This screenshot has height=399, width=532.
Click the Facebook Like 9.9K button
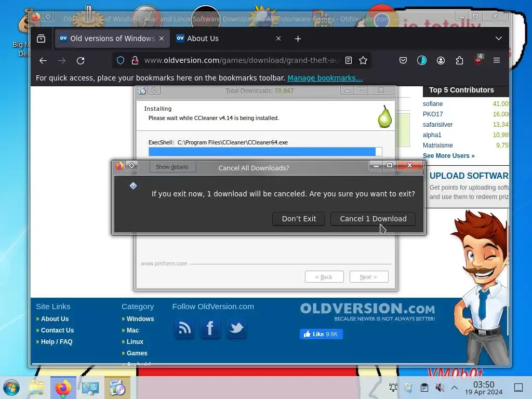321,334
